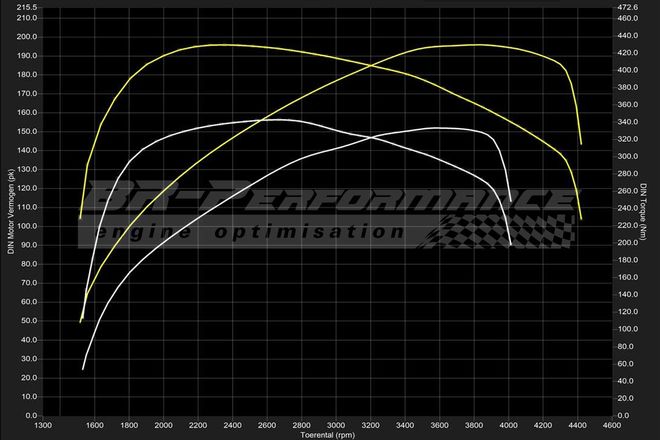
Task: Click the 170.0 power axis label
Action: (x=27, y=94)
